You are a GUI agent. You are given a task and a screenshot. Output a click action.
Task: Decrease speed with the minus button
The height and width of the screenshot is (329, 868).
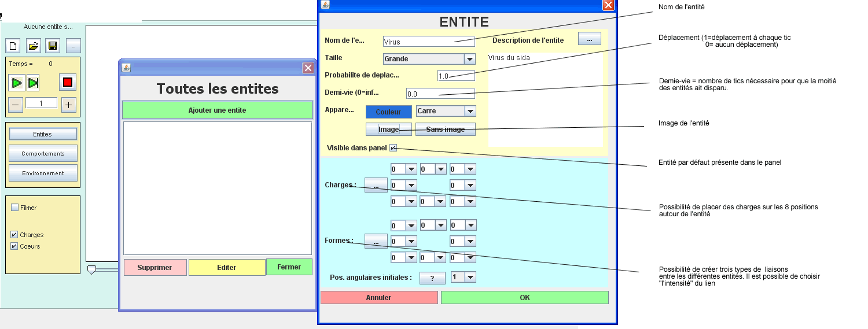[16, 105]
